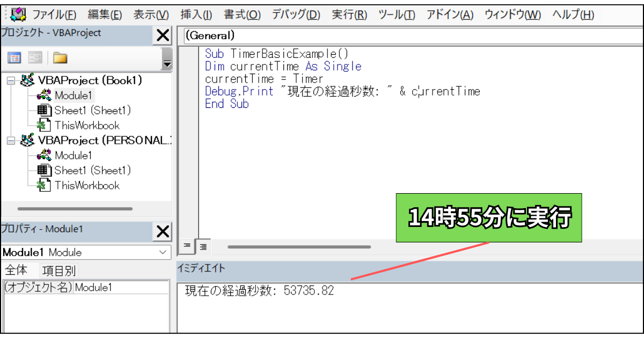
Task: Open the デバッグ(D) menu
Action: pos(296,14)
